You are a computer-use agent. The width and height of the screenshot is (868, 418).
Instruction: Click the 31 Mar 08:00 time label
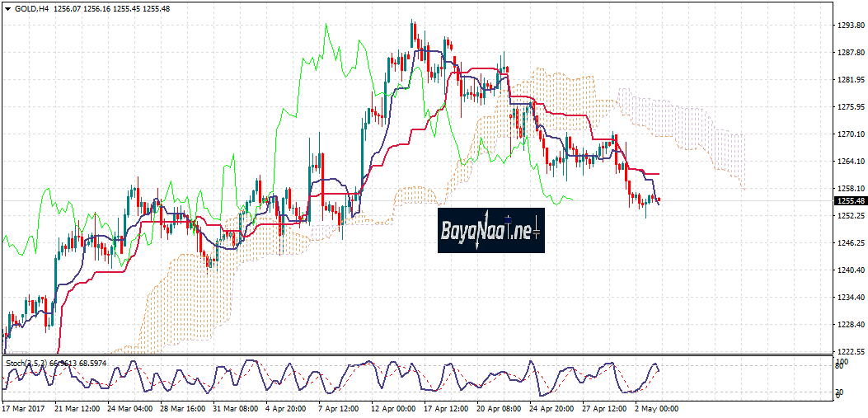pos(234,408)
